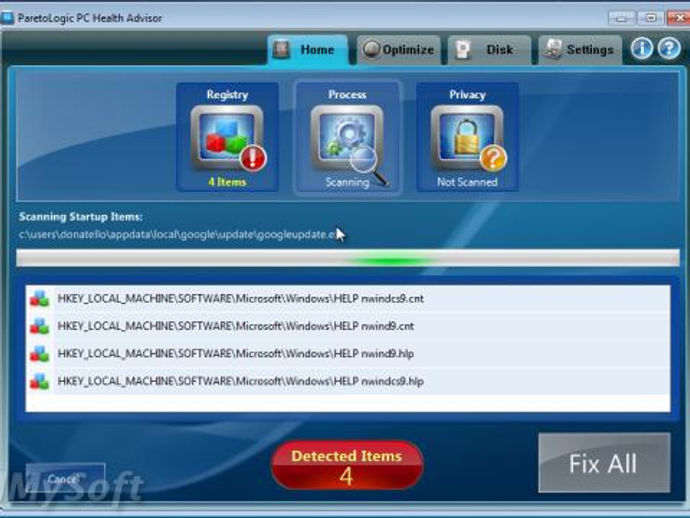Screen dimensions: 690x518
Task: Click the Disk tab icon
Action: click(x=462, y=50)
